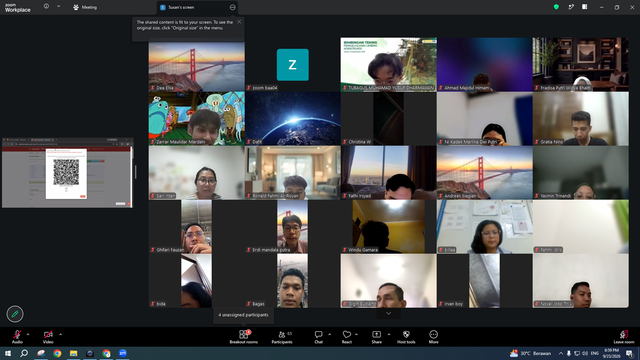Select Andreas Siagian's video tile
The width and height of the screenshot is (640, 360).
click(x=484, y=173)
